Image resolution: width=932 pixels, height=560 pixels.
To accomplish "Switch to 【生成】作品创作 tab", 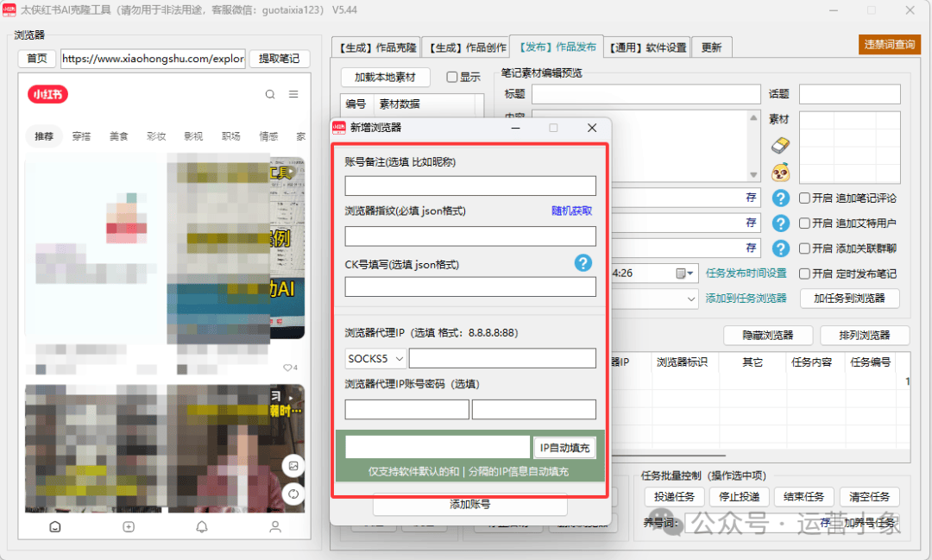I will [x=467, y=47].
